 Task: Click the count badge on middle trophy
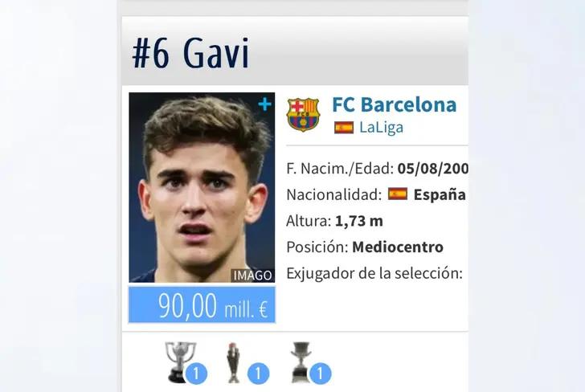coord(258,374)
